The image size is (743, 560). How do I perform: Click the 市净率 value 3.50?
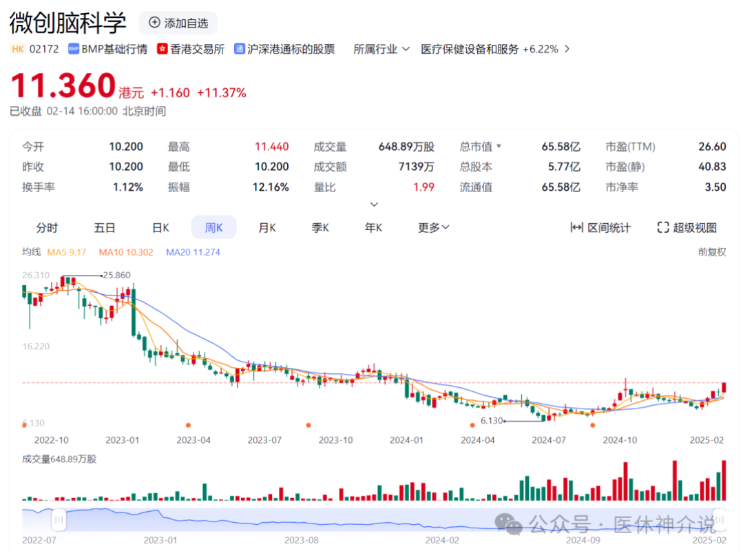tap(715, 187)
